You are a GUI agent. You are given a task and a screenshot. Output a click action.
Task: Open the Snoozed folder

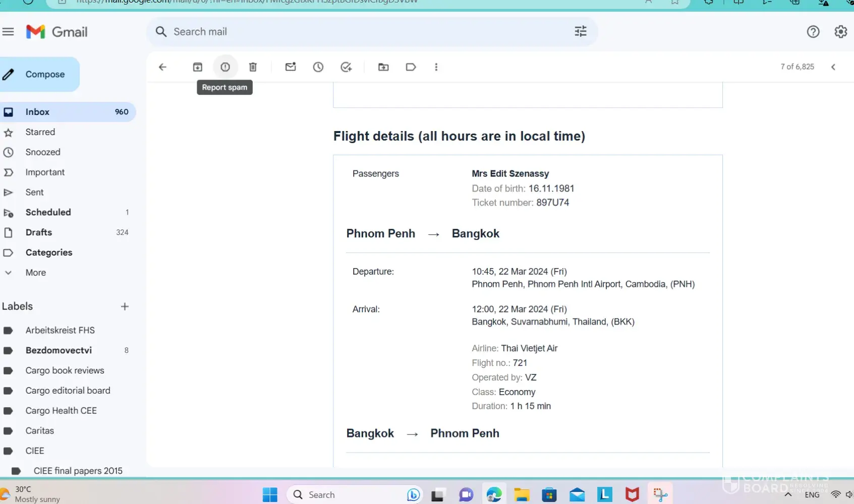tap(67, 152)
